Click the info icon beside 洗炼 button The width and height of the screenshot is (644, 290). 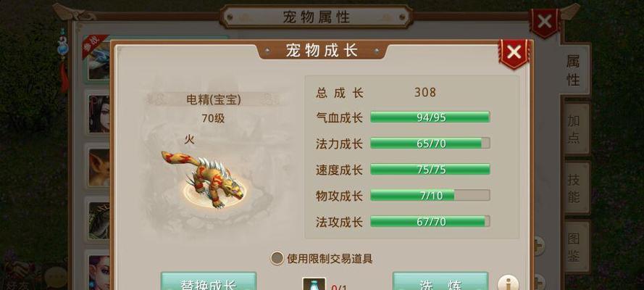pyautogui.click(x=508, y=283)
